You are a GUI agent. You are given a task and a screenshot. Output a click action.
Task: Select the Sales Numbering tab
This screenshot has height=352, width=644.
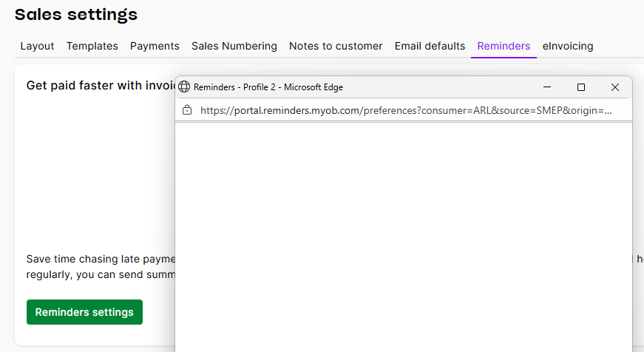234,46
